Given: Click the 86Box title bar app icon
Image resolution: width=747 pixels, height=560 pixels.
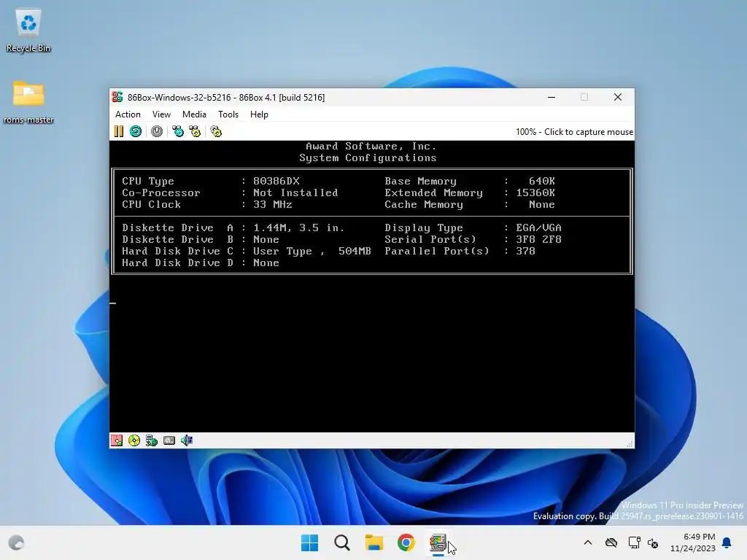Looking at the screenshot, I should [x=117, y=97].
